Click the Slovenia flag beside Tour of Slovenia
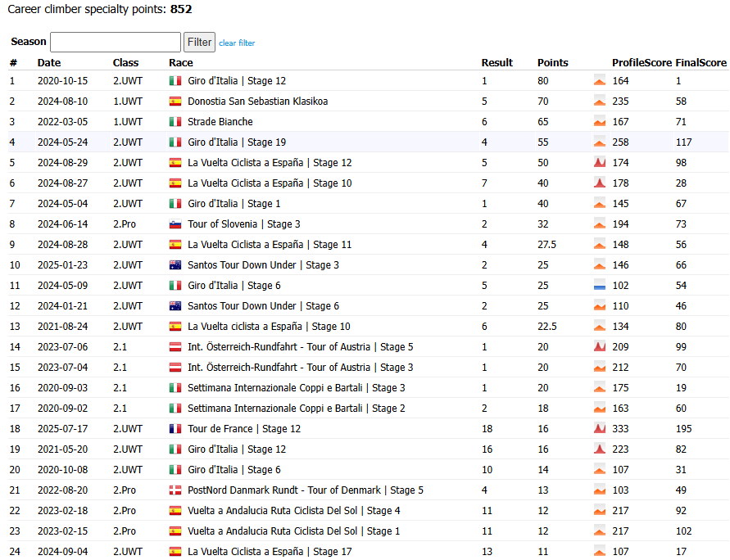 click(x=175, y=224)
